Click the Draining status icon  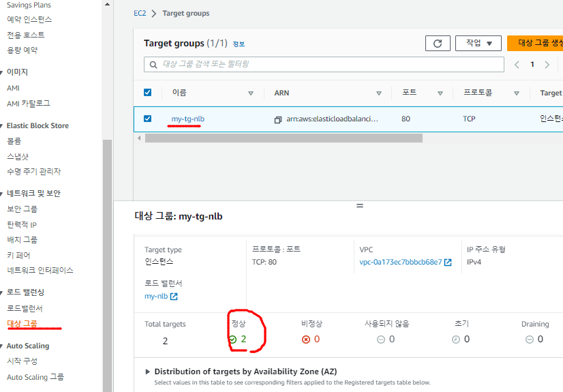click(x=529, y=340)
